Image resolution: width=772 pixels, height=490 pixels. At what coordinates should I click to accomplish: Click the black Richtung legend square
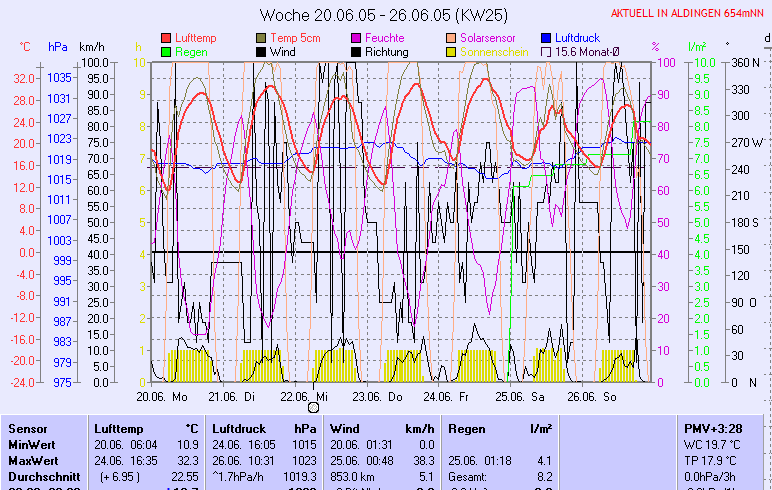[356, 51]
